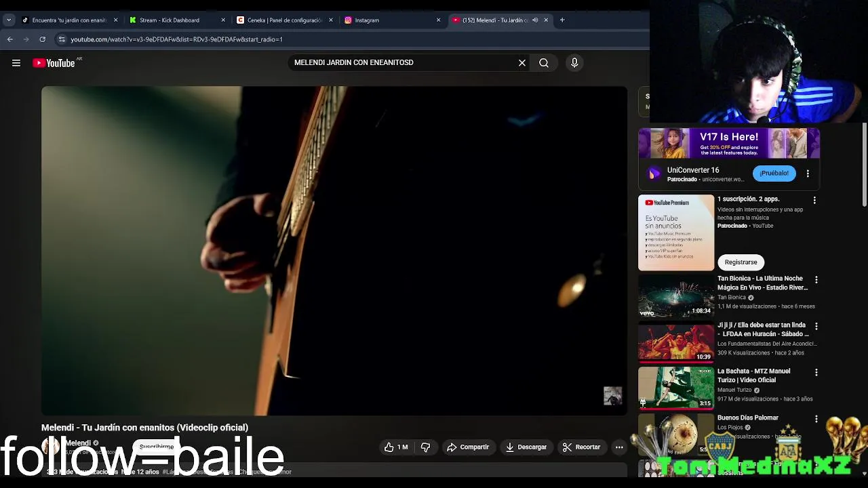The width and height of the screenshot is (868, 488).
Task: Open Ji ji ji Ella debe estar title
Action: 763,329
